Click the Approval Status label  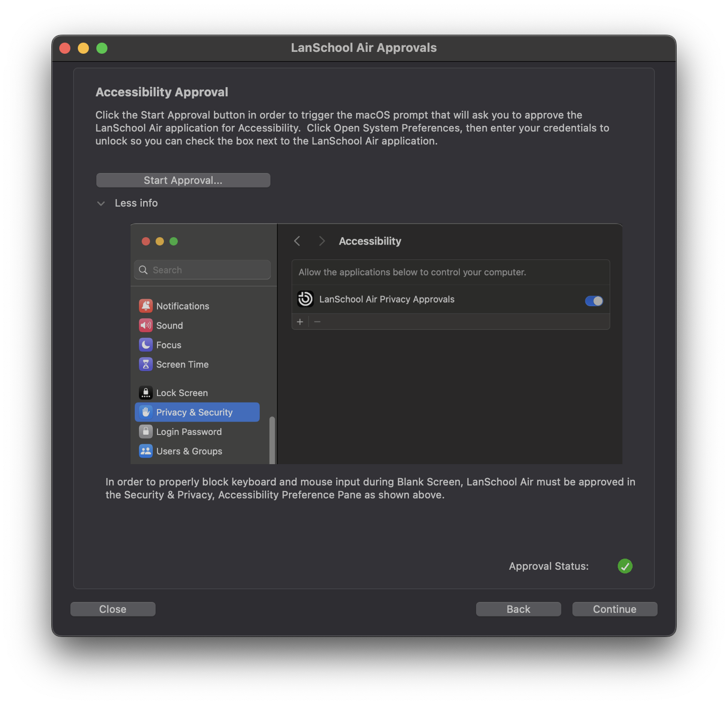pyautogui.click(x=549, y=566)
